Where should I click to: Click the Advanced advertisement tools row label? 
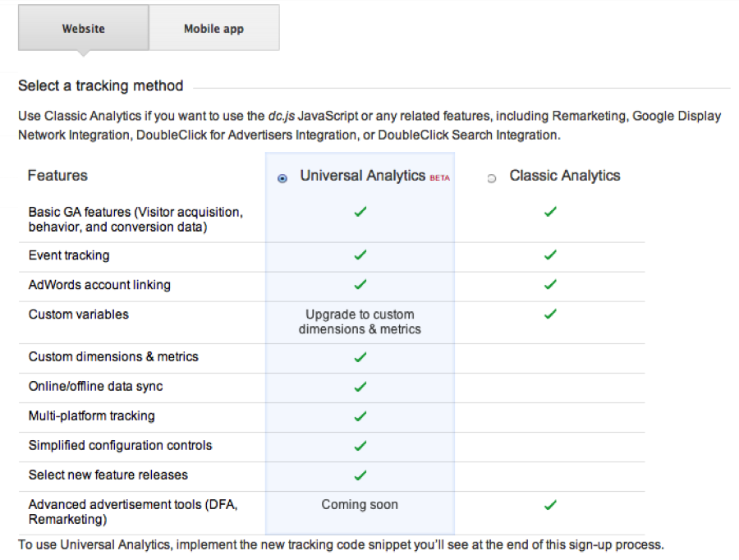point(133,512)
